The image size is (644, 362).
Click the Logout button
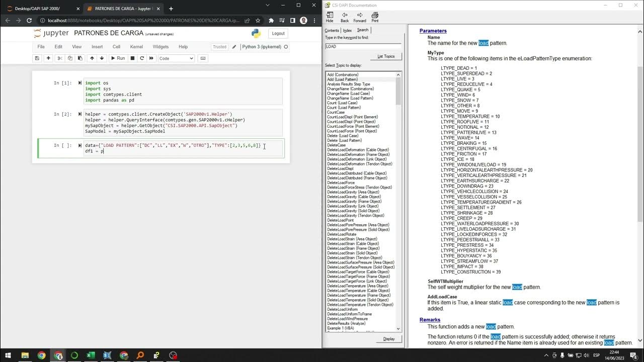coord(278,33)
